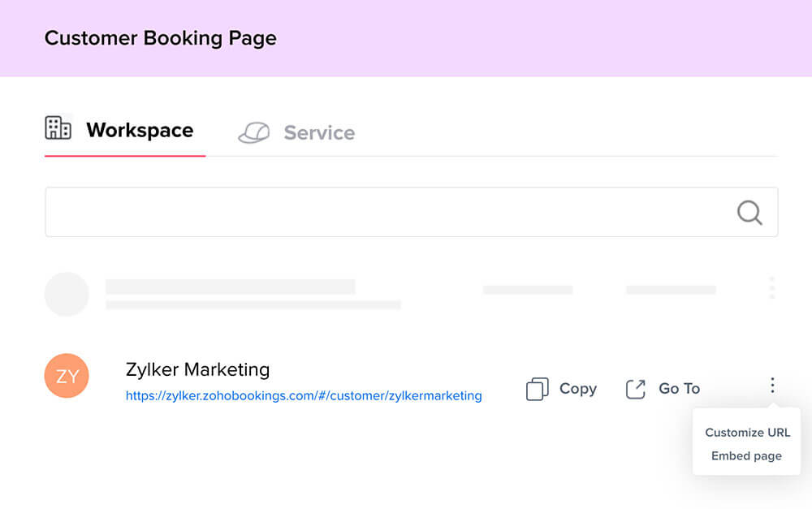Click the Customer Booking Page heading
The width and height of the screenshot is (812, 509).
tap(160, 38)
